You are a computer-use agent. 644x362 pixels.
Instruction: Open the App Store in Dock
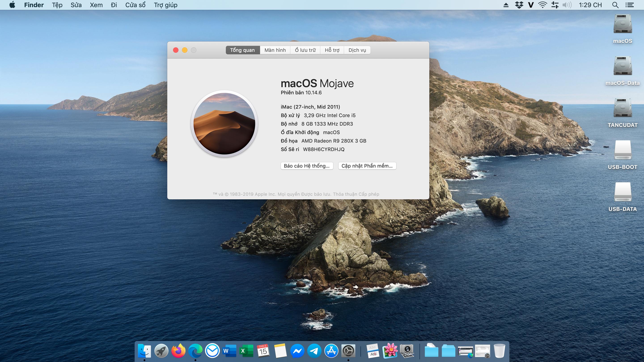[x=331, y=351]
